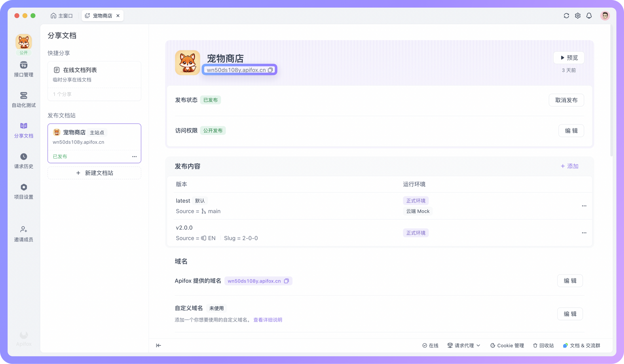The width and height of the screenshot is (624, 364).
Task: Click the 默认 tag next to latest
Action: pyautogui.click(x=200, y=201)
